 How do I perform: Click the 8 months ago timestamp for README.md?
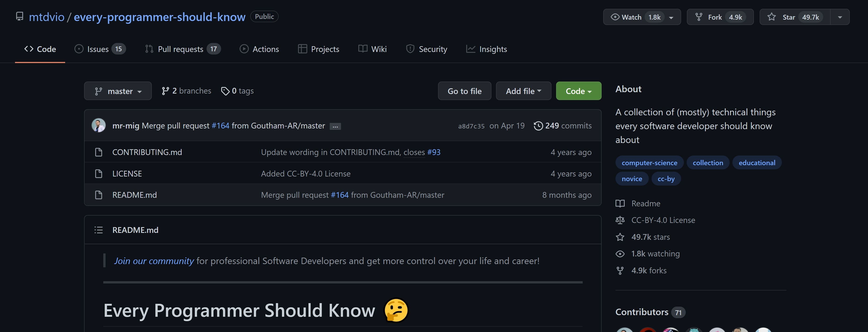(x=567, y=195)
